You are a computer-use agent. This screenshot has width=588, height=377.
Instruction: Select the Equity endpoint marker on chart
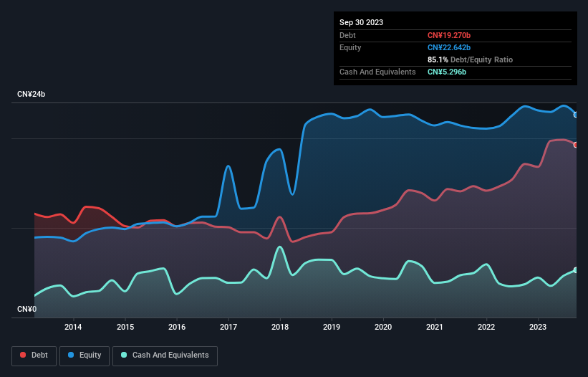(576, 115)
